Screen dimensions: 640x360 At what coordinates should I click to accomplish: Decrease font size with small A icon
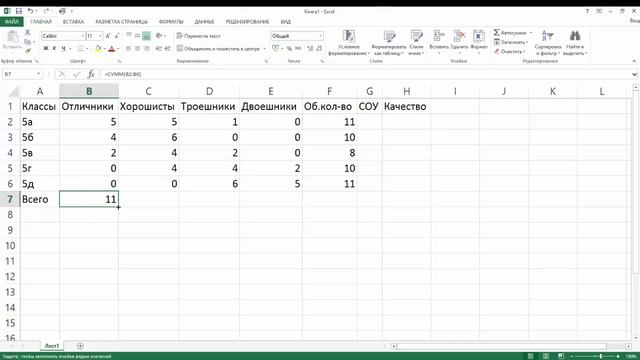117,36
